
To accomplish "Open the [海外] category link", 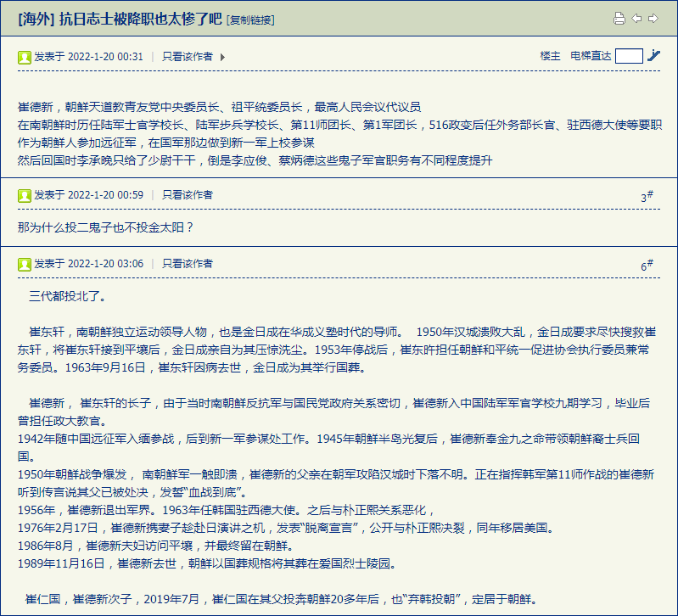I will [36, 20].
